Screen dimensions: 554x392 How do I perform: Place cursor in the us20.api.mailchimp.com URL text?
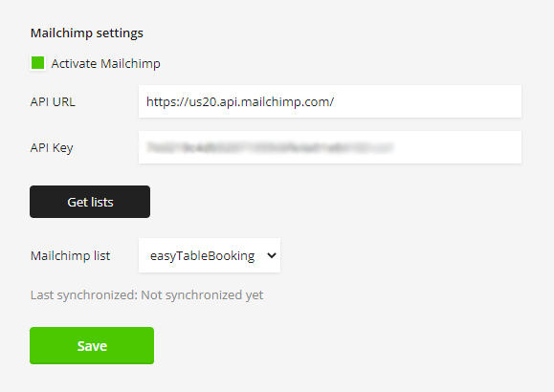click(240, 101)
